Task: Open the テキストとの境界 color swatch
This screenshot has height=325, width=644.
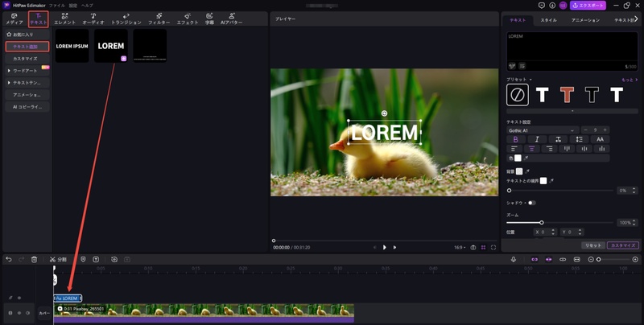Action: coord(543,181)
